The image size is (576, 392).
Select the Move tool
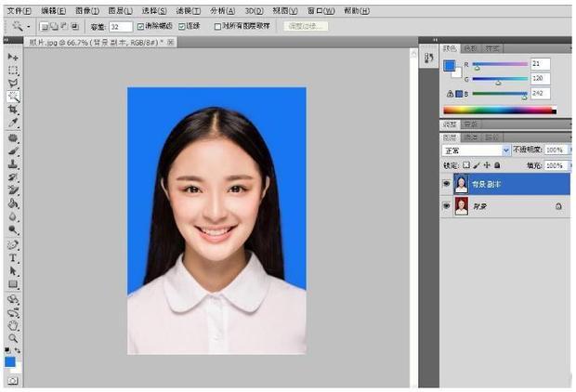pyautogui.click(x=13, y=58)
